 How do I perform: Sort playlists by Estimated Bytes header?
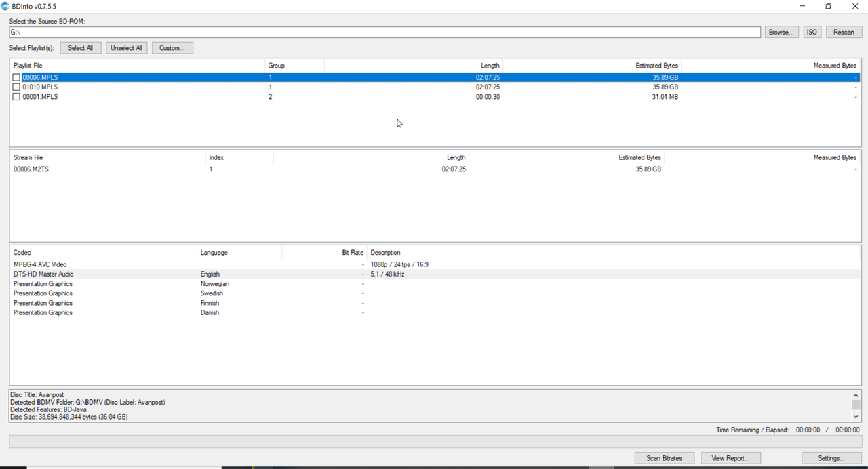tap(591, 66)
